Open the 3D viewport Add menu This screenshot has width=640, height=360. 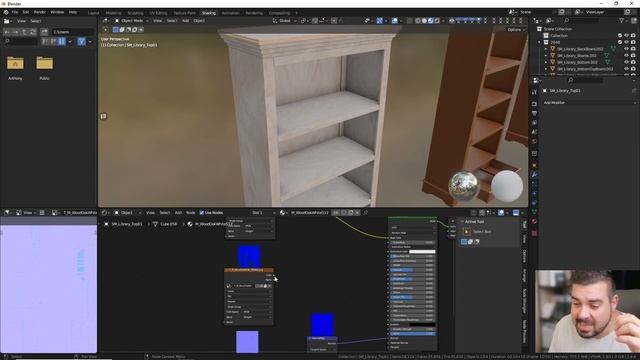185,20
